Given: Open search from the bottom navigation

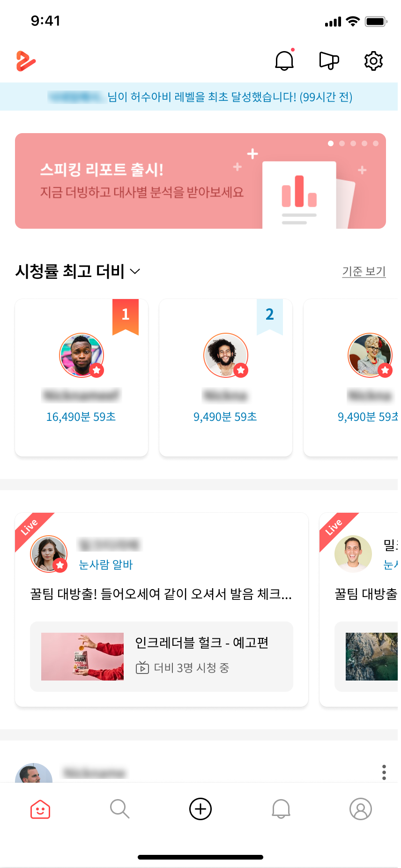Looking at the screenshot, I should (120, 808).
